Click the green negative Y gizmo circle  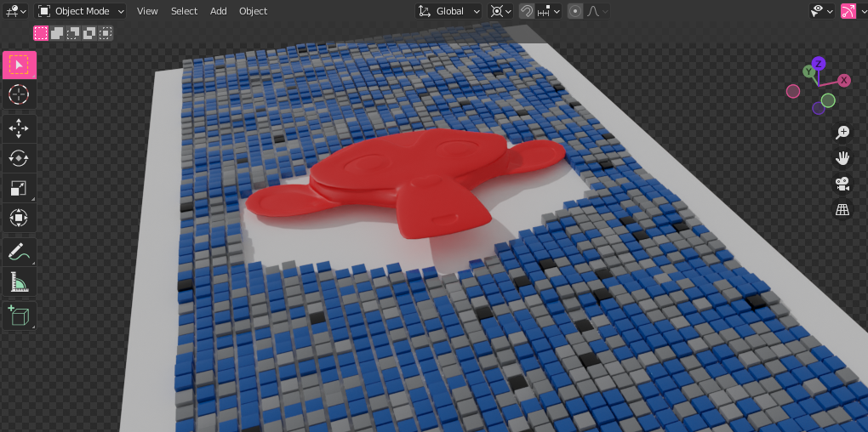828,100
